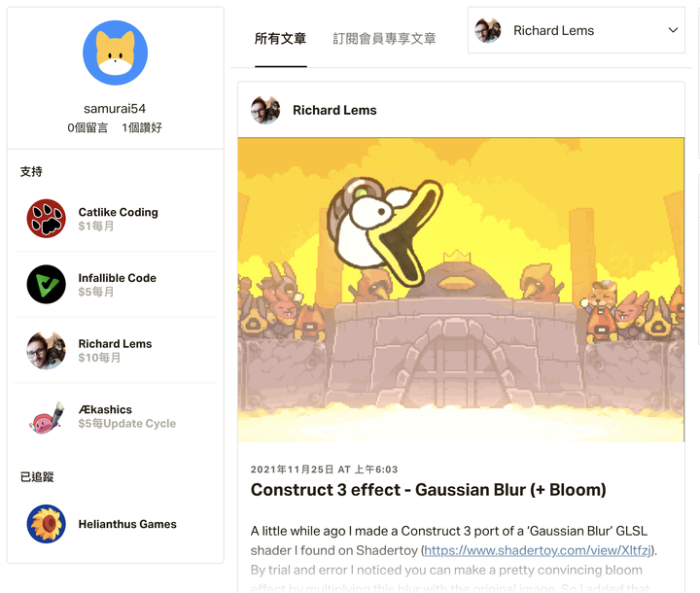700x593 pixels.
Task: Open the Catlike Coding paw icon
Action: (46, 219)
